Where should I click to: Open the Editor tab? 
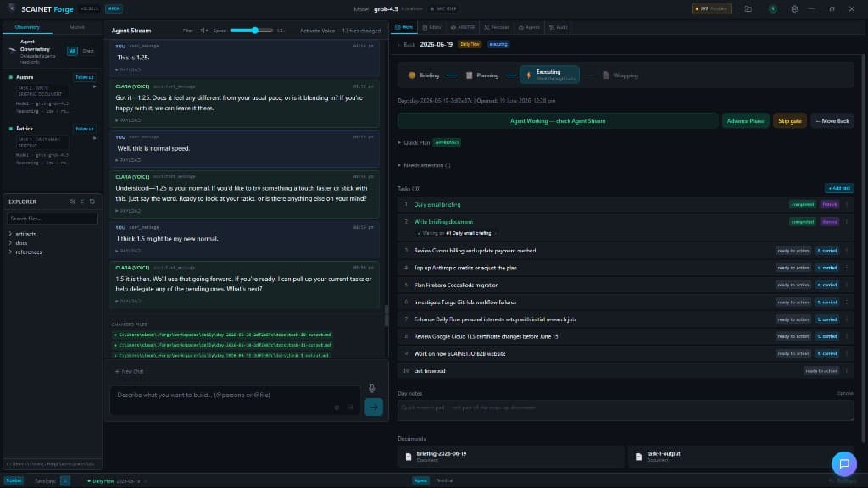(431, 27)
